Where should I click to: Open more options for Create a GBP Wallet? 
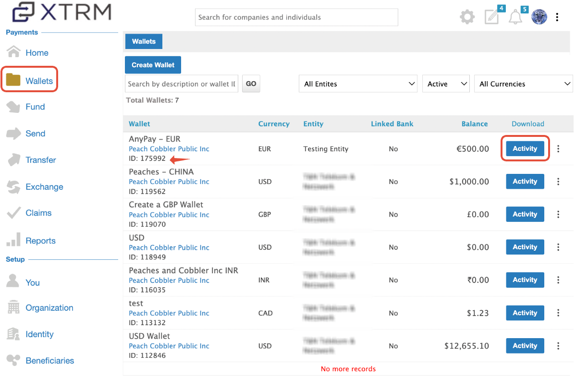click(x=558, y=214)
